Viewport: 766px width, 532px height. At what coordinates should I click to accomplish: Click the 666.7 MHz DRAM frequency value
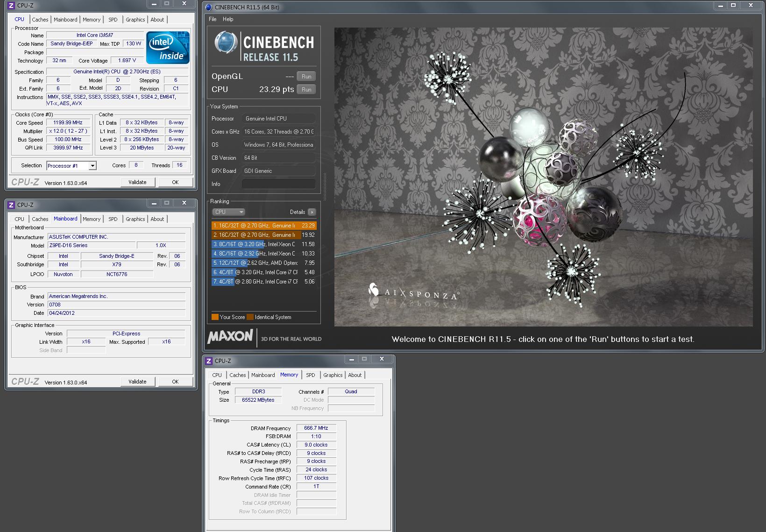(x=316, y=428)
